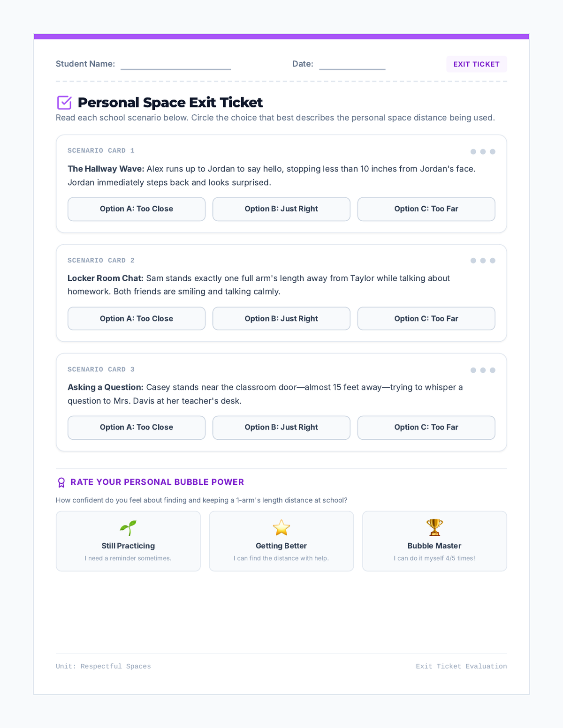Click the EXIT TICKET badge
The image size is (563, 728).
(x=477, y=64)
